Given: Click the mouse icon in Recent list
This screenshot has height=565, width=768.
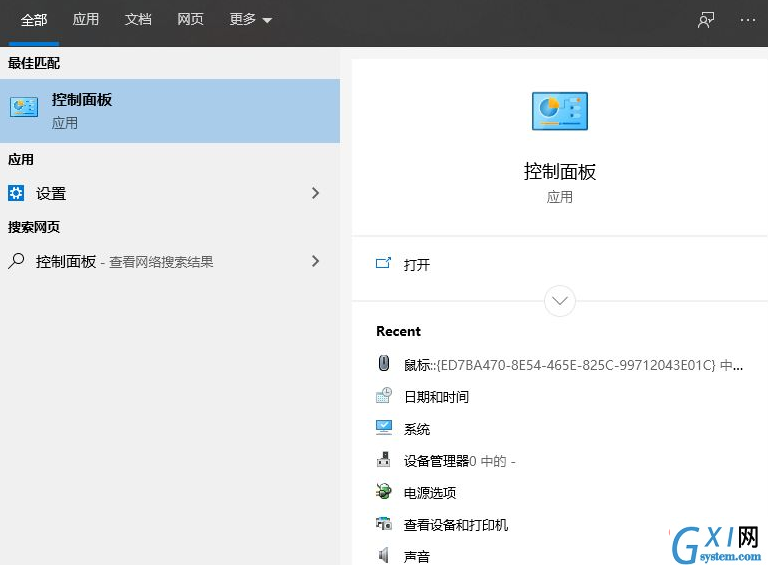Looking at the screenshot, I should click(x=384, y=363).
